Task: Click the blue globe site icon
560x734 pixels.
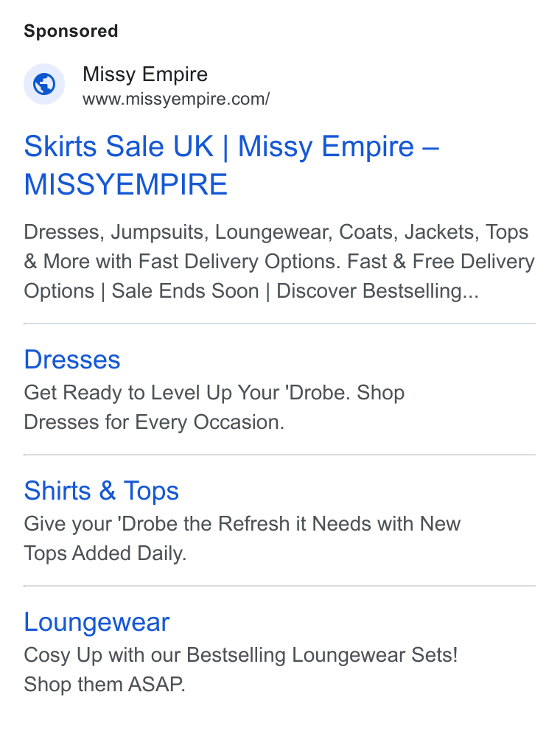Action: pos(44,84)
